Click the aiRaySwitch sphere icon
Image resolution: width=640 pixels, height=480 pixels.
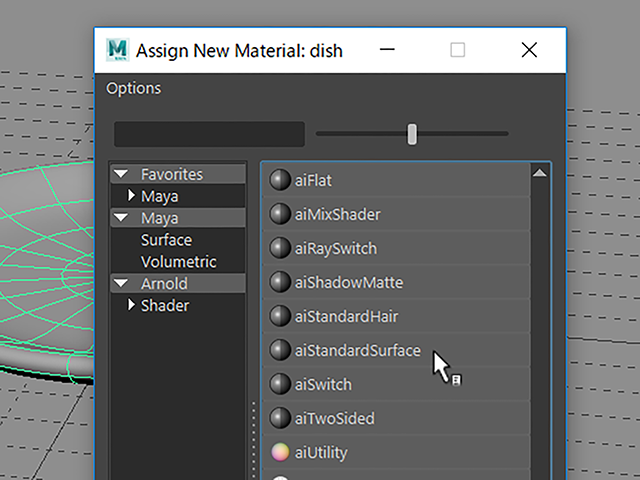coord(280,248)
